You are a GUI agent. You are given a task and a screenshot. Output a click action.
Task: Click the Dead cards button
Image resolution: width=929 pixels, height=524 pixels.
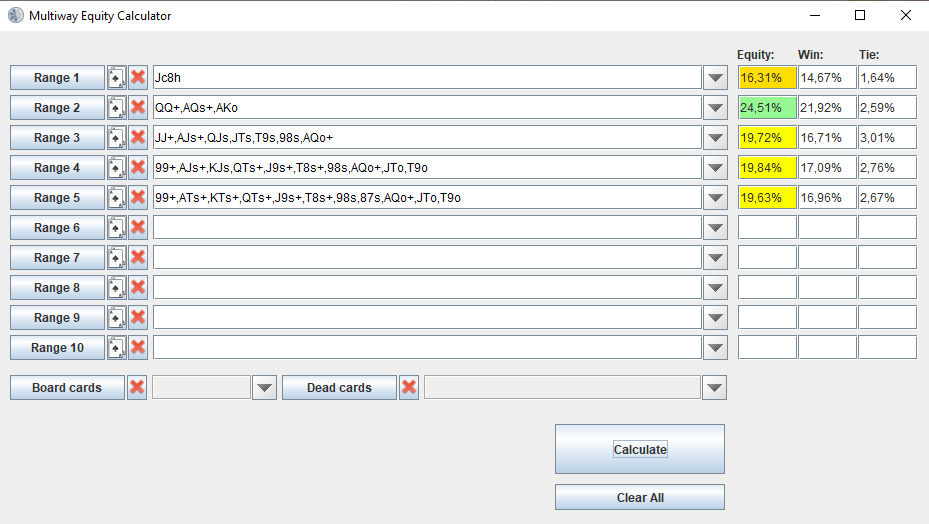[339, 388]
